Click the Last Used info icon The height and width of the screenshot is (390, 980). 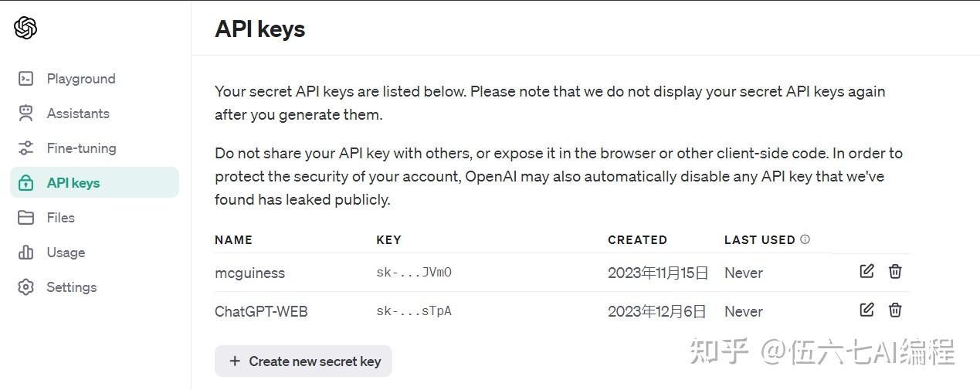coord(805,239)
